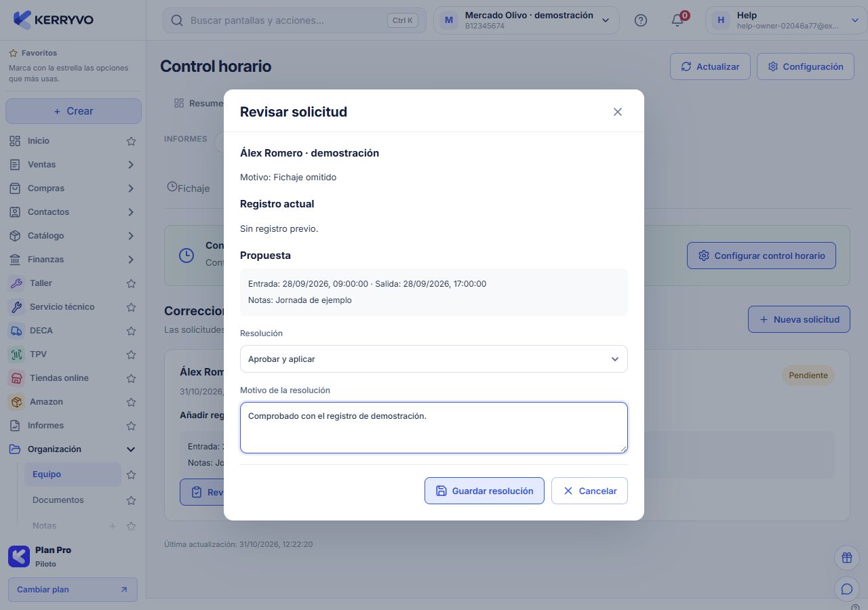The height and width of the screenshot is (610, 868).
Task: Click the Amazon box icon
Action: 16,402
